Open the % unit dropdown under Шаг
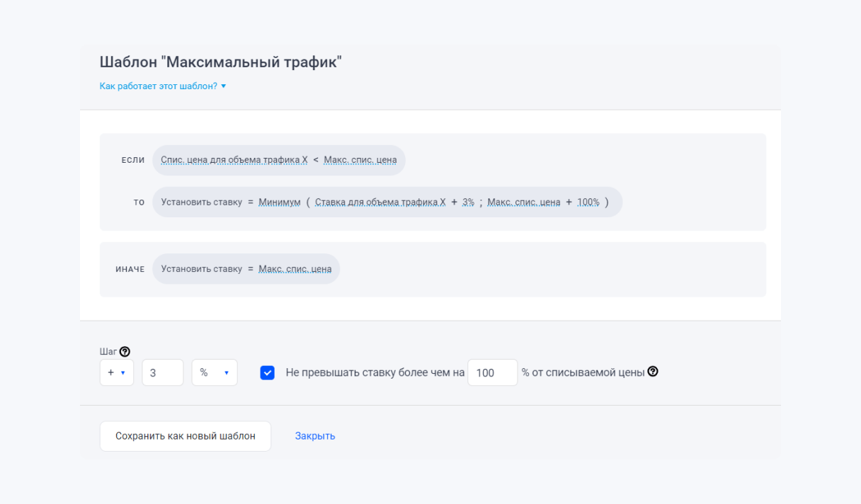Image resolution: width=861 pixels, height=504 pixels. pos(214,372)
